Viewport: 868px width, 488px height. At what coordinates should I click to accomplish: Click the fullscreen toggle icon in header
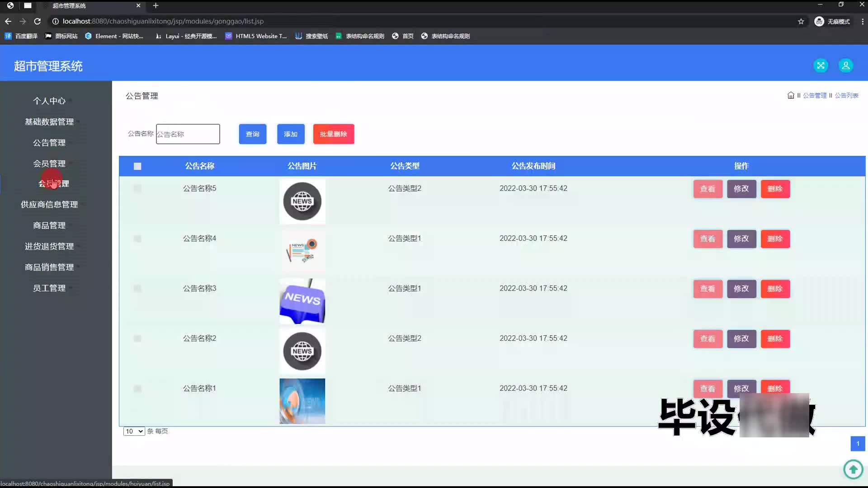click(821, 66)
